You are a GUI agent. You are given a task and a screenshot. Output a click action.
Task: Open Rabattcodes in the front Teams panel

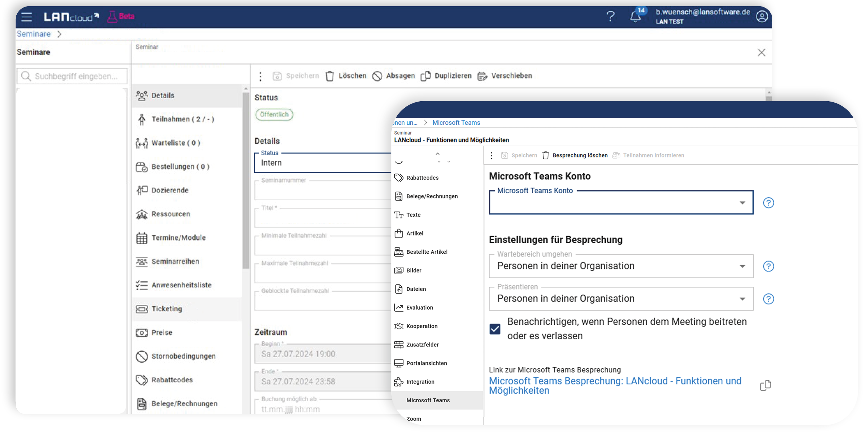(437, 178)
